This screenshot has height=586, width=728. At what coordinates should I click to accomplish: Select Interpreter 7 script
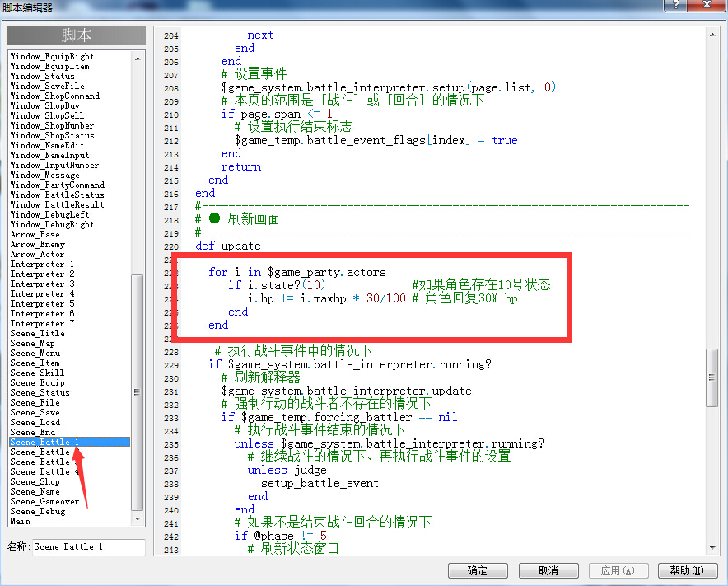click(x=42, y=323)
